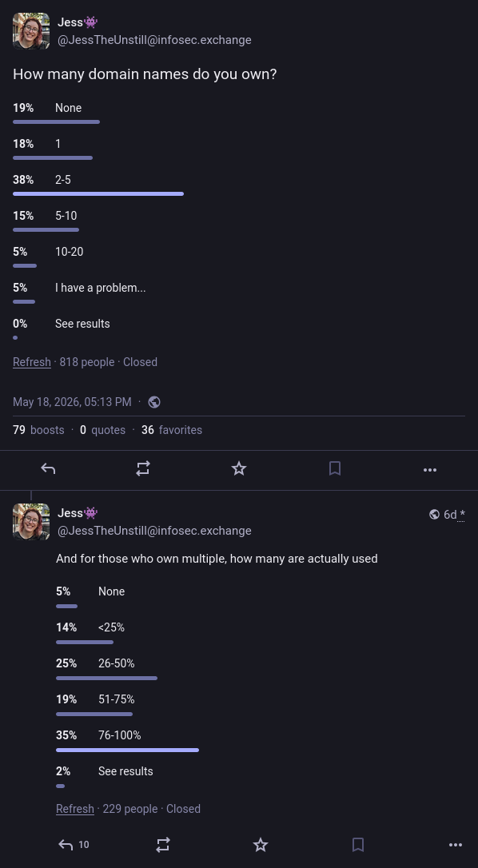This screenshot has height=868, width=478.
Task: Open Jess's avatar on the reply post
Action: [x=31, y=521]
